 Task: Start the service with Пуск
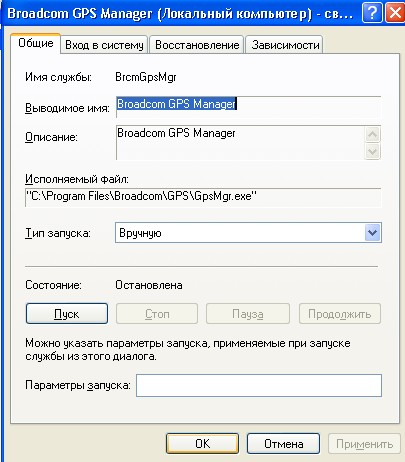tap(67, 314)
